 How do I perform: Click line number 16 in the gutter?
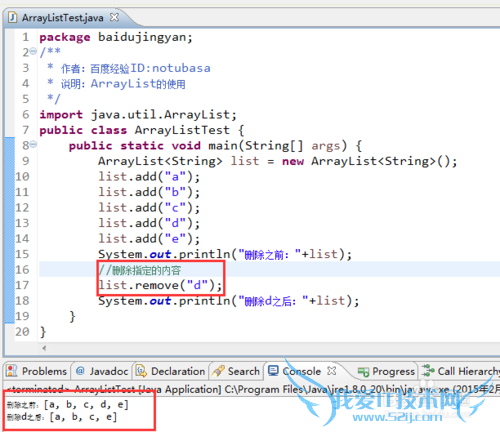22,270
